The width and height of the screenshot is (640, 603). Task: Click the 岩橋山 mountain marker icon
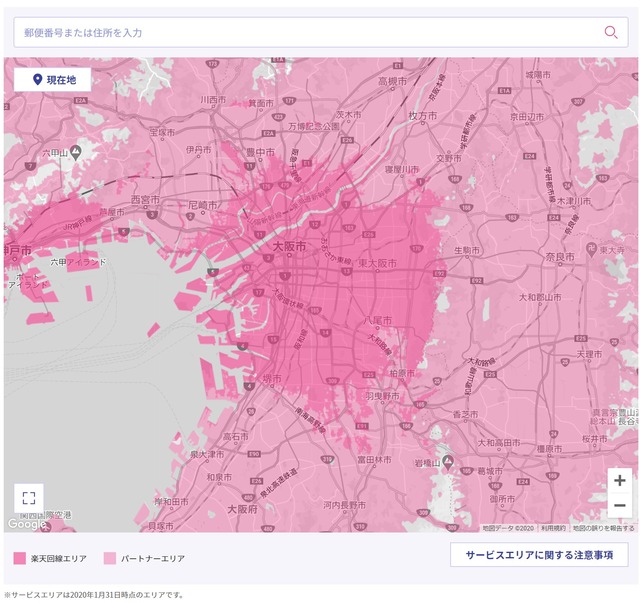pos(448,463)
